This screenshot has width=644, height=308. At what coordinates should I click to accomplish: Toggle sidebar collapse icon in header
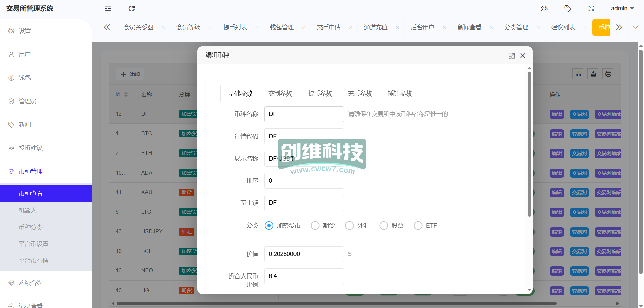pos(108,9)
